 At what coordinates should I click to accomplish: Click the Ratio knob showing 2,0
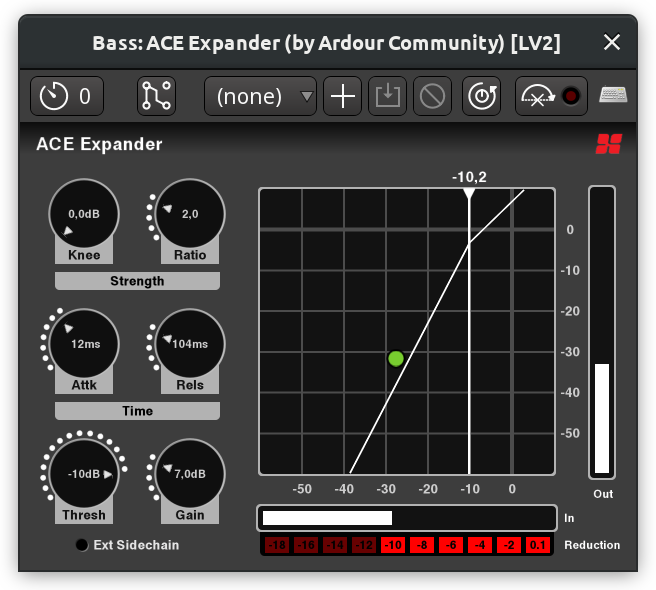click(x=190, y=214)
